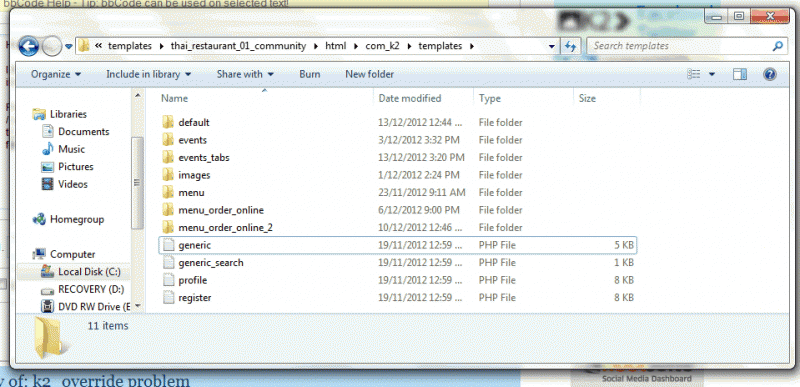Click the Homegroup sidebar icon
Image resolution: width=800 pixels, height=387 pixels.
click(x=38, y=219)
